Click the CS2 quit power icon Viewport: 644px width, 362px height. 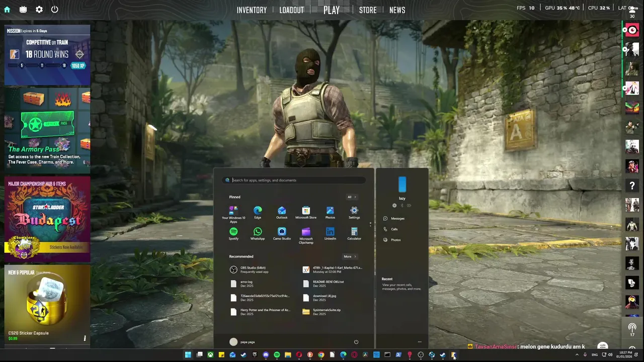(54, 9)
